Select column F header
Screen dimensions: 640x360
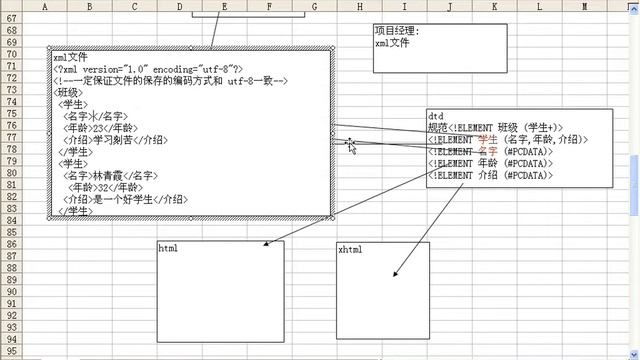(269, 6)
